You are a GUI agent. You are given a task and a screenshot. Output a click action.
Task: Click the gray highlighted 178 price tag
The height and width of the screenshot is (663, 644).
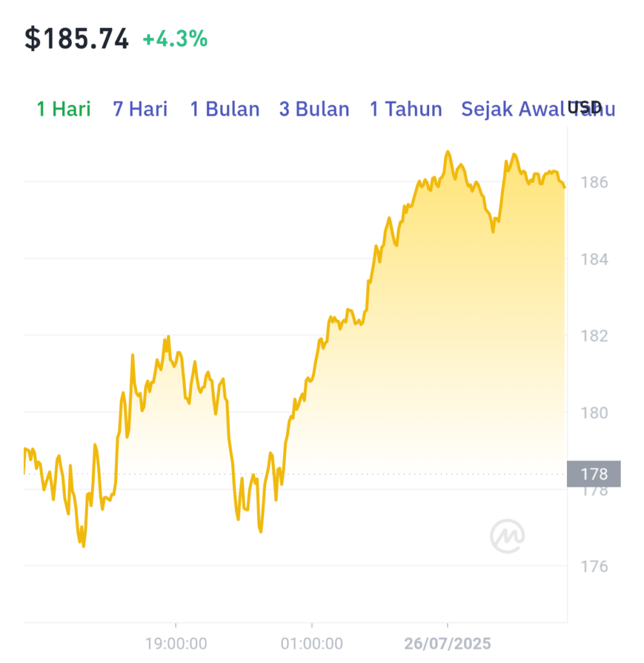click(x=594, y=474)
